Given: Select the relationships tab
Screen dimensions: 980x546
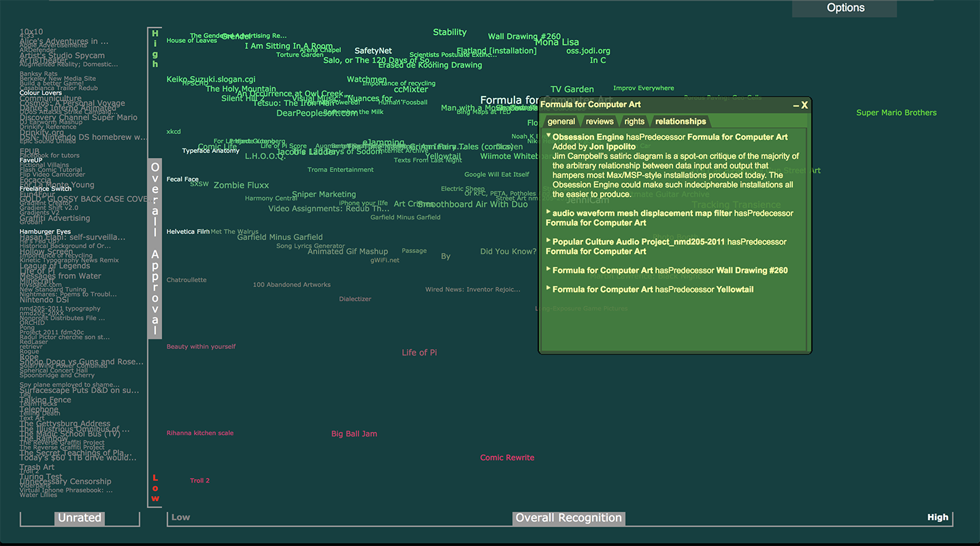Looking at the screenshot, I should (681, 122).
